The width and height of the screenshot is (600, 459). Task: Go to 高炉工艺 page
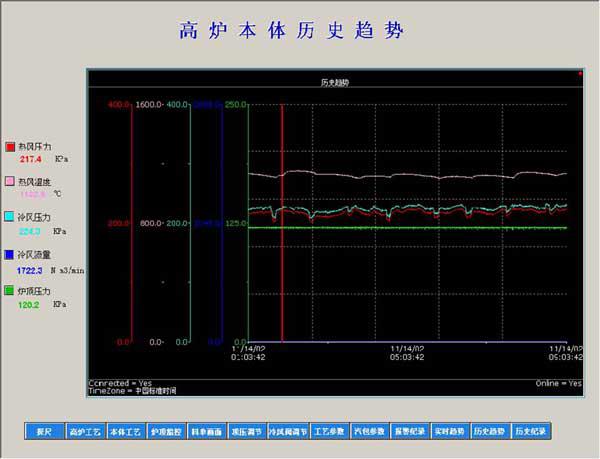(85, 431)
